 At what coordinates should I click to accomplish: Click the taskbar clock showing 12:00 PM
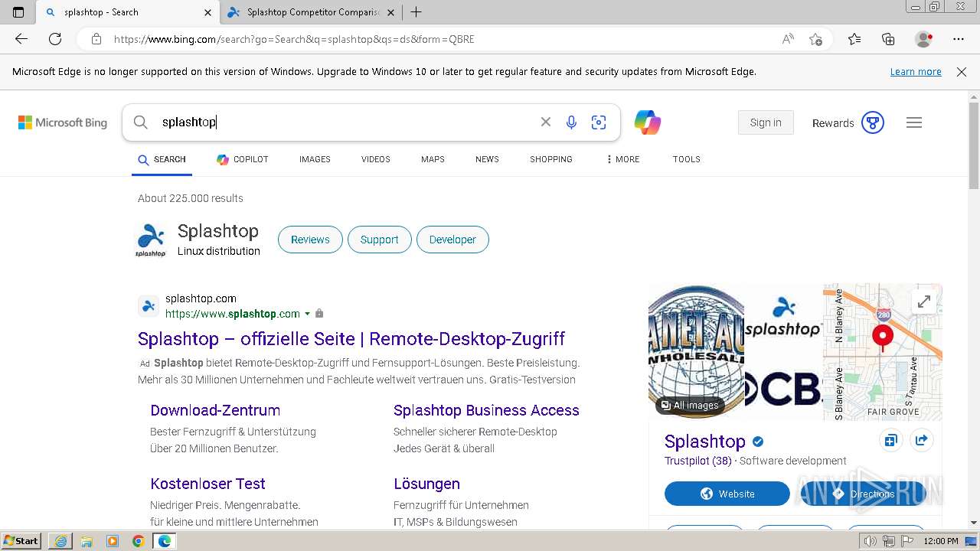tap(941, 541)
